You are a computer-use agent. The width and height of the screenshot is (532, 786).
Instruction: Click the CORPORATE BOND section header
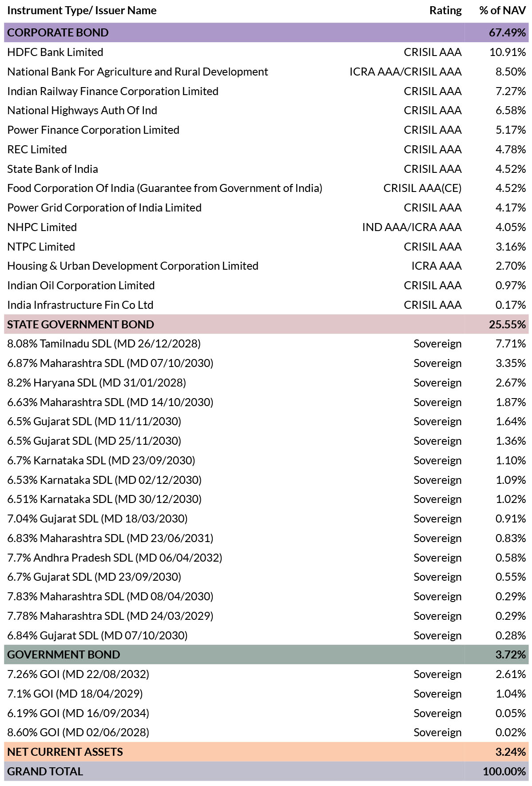[266, 32]
